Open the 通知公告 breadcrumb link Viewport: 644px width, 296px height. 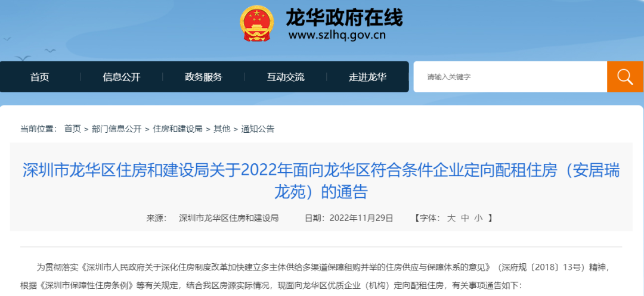click(258, 129)
